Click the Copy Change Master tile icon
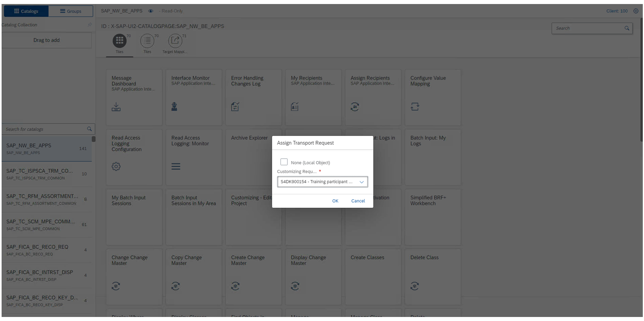Image resolution: width=644 pixels, height=321 pixels. [x=175, y=286]
